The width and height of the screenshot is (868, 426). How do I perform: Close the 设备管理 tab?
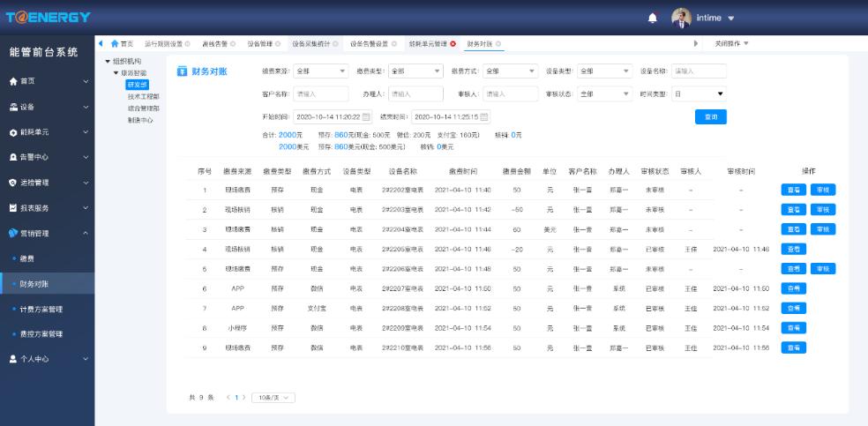click(x=277, y=44)
